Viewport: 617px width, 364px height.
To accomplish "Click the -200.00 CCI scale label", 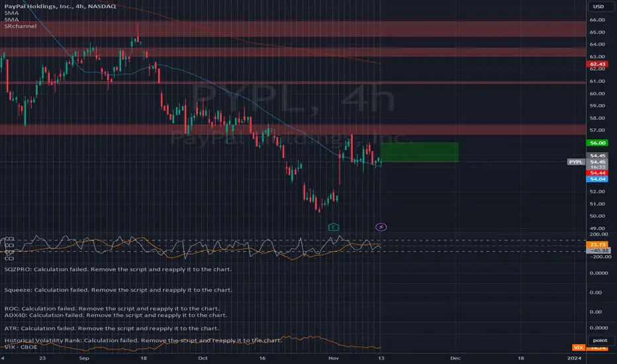I will point(600,257).
